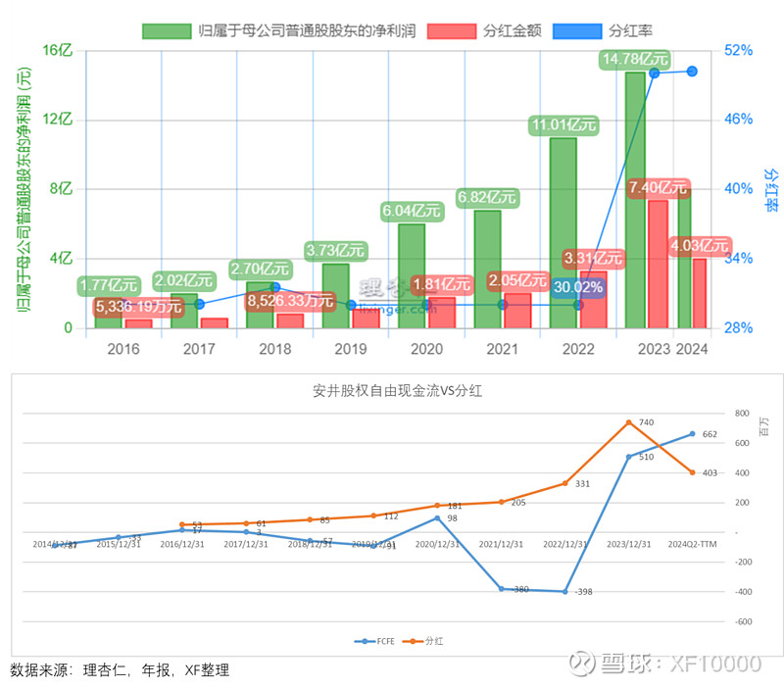Click the 662 FCFE data label
This screenshot has width=784, height=688.
710,434
